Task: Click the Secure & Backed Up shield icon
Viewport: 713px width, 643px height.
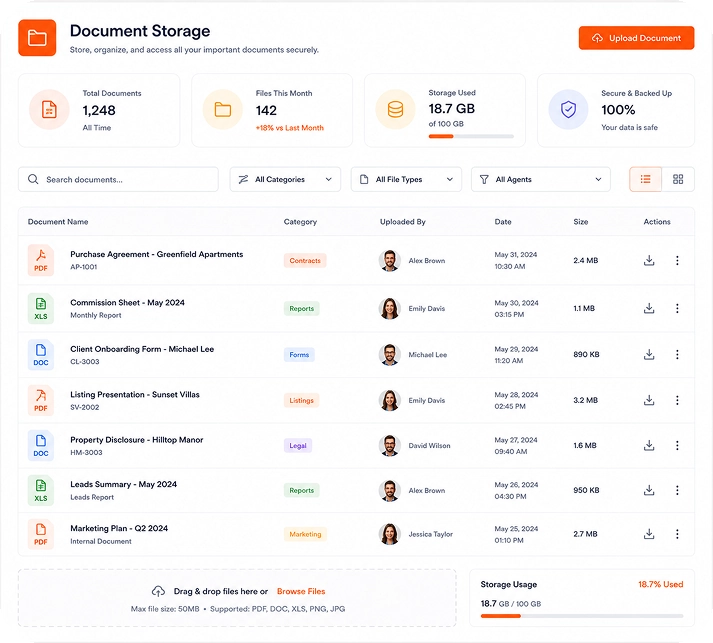Action: pyautogui.click(x=568, y=110)
